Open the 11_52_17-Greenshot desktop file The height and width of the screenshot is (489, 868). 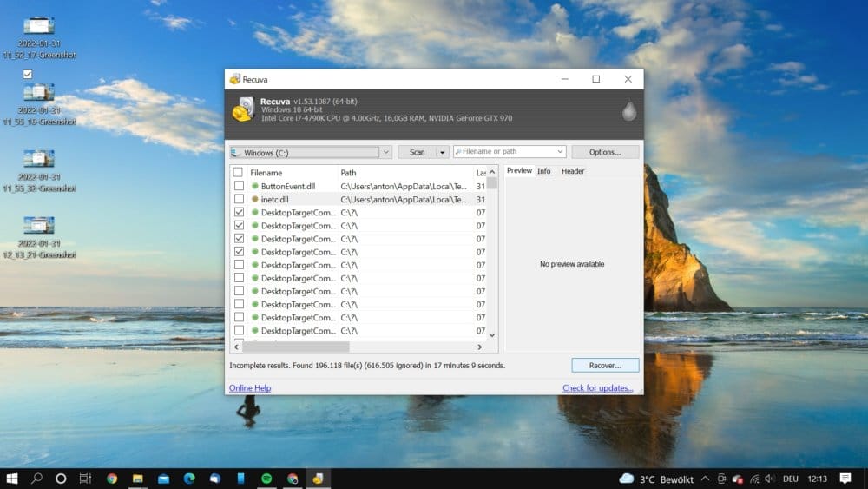39,37
